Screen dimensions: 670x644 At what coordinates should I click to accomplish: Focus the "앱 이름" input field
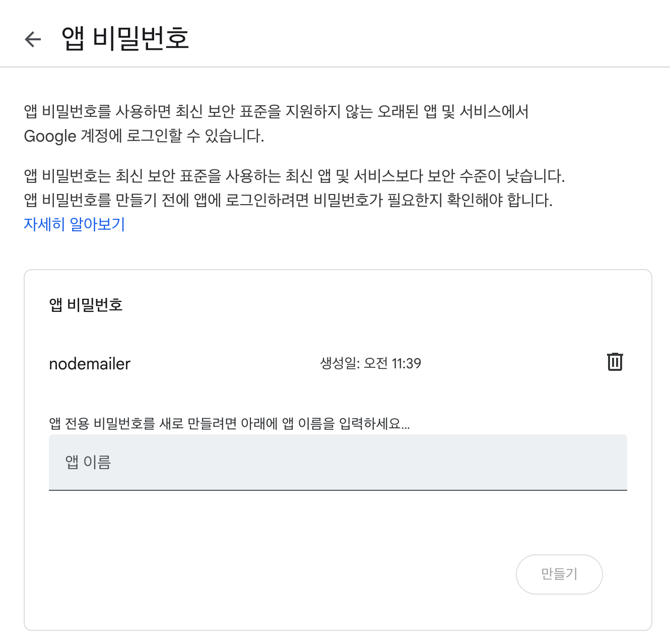[x=338, y=462]
